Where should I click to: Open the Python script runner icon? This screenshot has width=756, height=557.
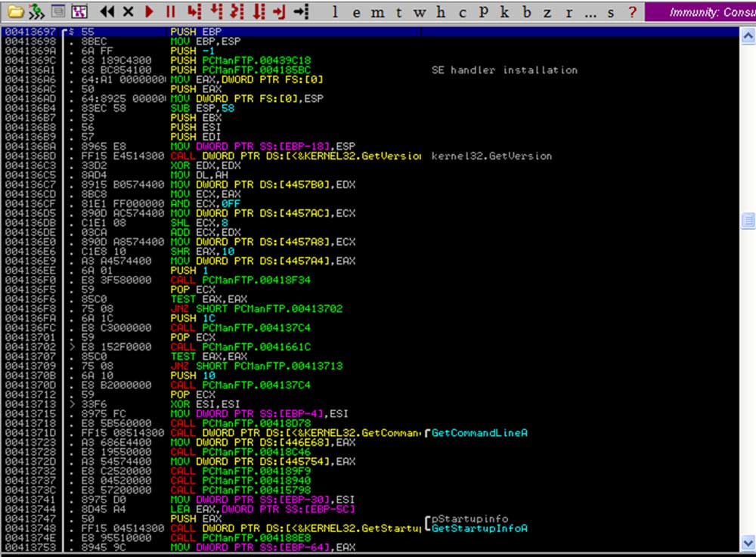36,11
